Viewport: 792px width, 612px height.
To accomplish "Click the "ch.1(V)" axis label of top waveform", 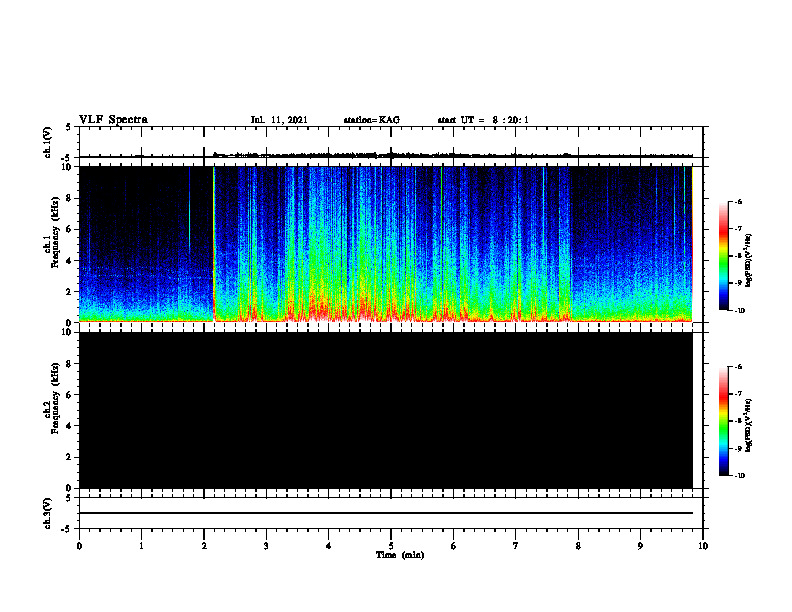I will point(48,142).
